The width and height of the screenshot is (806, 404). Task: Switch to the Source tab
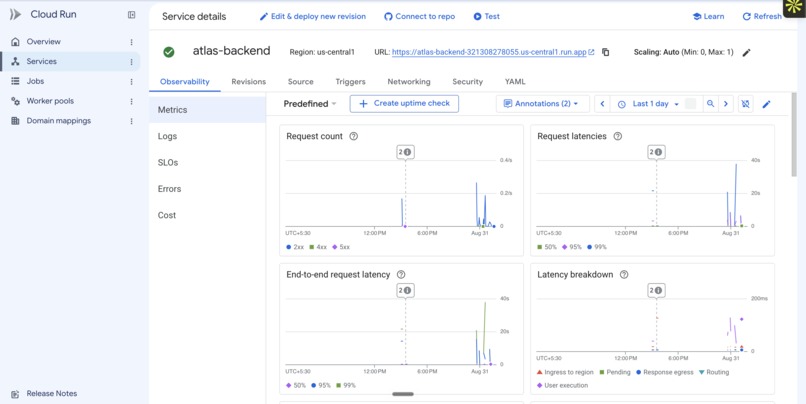[x=301, y=82]
